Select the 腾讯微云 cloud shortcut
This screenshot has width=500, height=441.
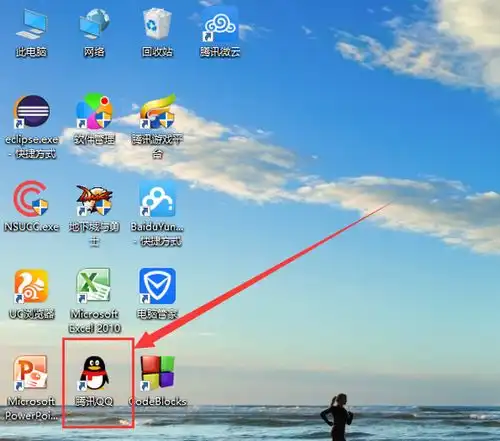(220, 25)
